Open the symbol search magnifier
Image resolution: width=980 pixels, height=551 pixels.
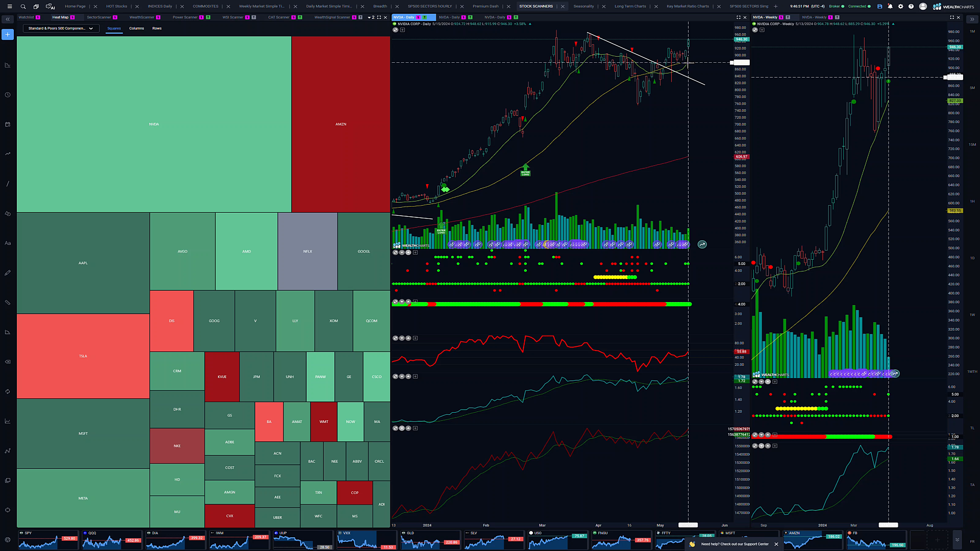pyautogui.click(x=23, y=7)
